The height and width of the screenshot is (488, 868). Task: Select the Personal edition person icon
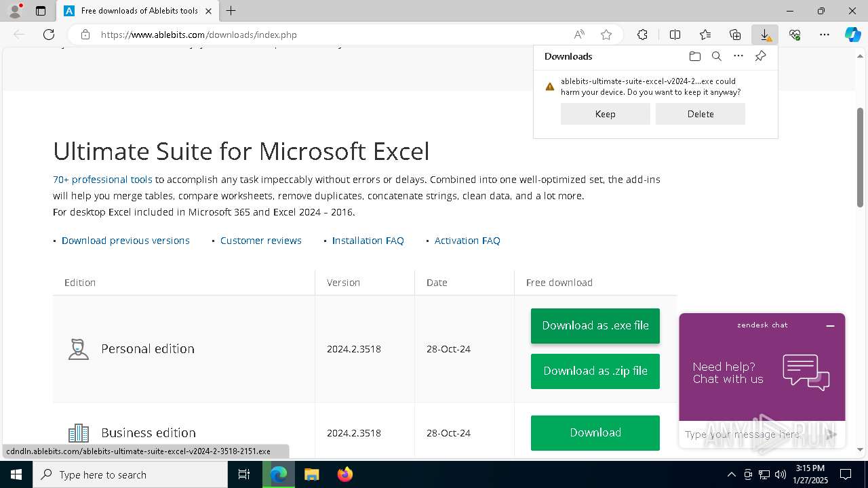click(x=79, y=349)
